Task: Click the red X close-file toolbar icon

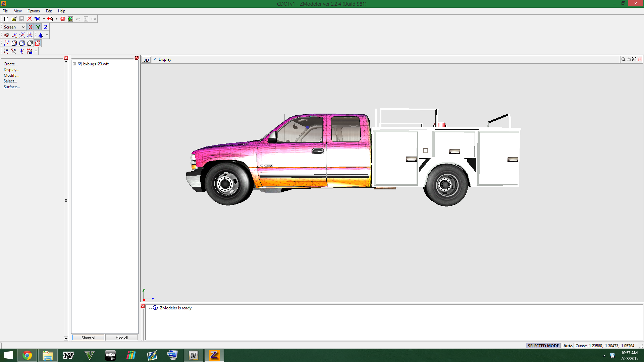Action: point(30,19)
